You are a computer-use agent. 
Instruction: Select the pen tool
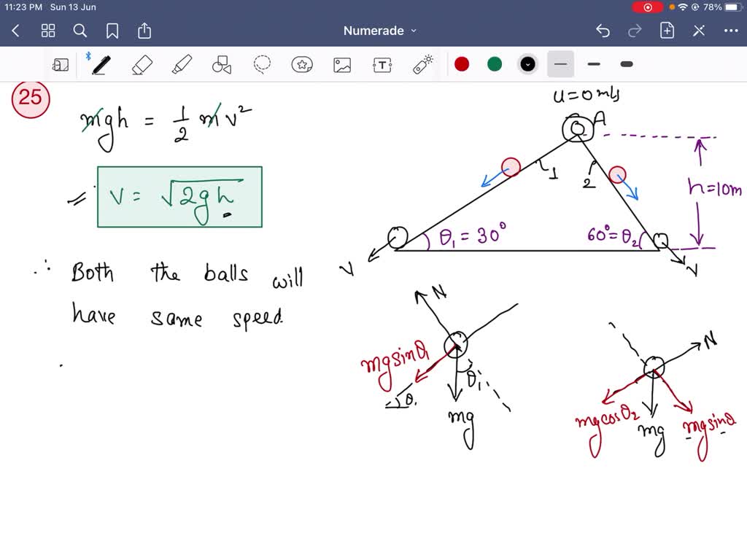(100, 64)
